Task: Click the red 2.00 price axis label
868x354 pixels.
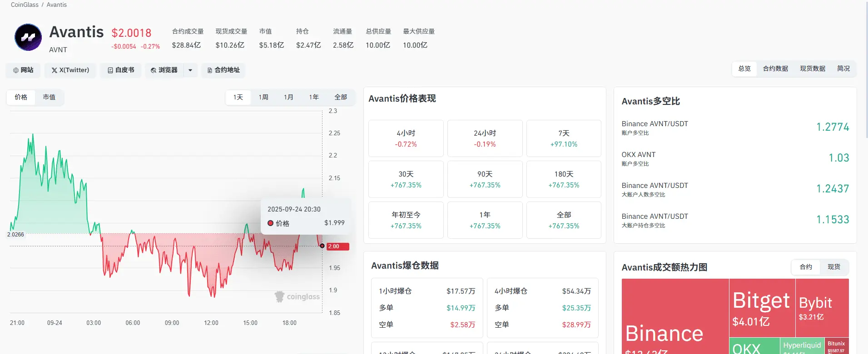Action: [x=337, y=246]
